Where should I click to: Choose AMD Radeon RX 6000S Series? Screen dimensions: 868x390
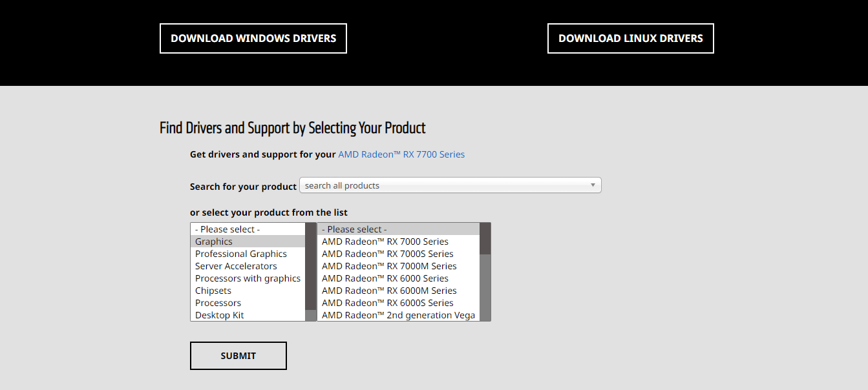(398, 303)
